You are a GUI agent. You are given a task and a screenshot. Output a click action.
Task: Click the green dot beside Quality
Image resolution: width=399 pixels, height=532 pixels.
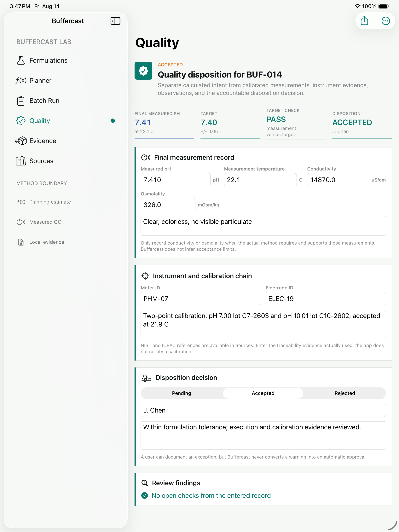click(x=113, y=121)
